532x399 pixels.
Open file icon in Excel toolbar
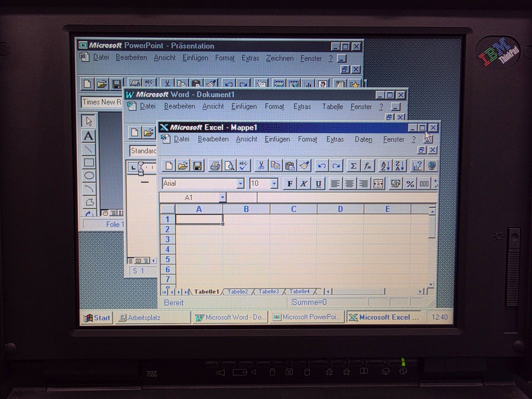point(183,166)
